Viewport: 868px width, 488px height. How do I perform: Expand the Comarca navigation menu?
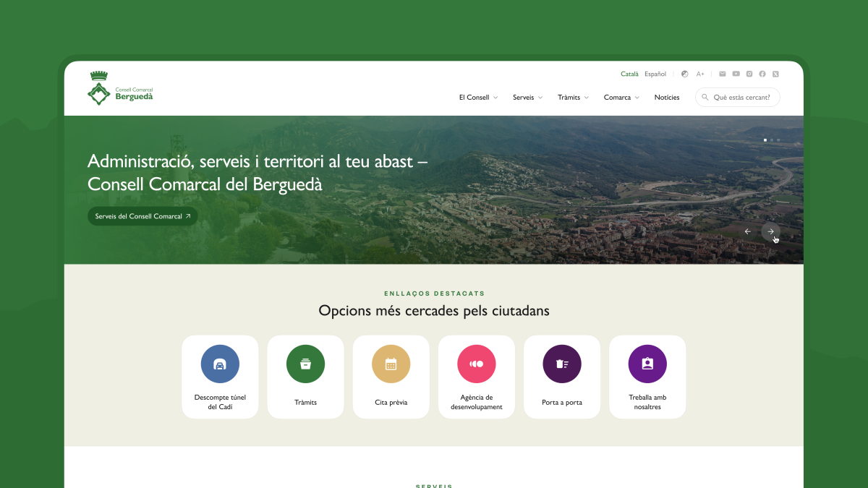coord(621,98)
